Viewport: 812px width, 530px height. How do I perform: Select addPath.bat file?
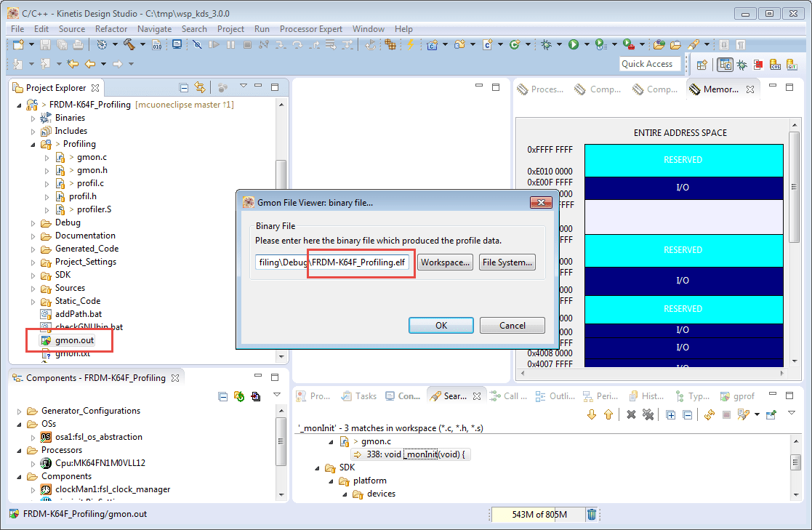tap(79, 314)
